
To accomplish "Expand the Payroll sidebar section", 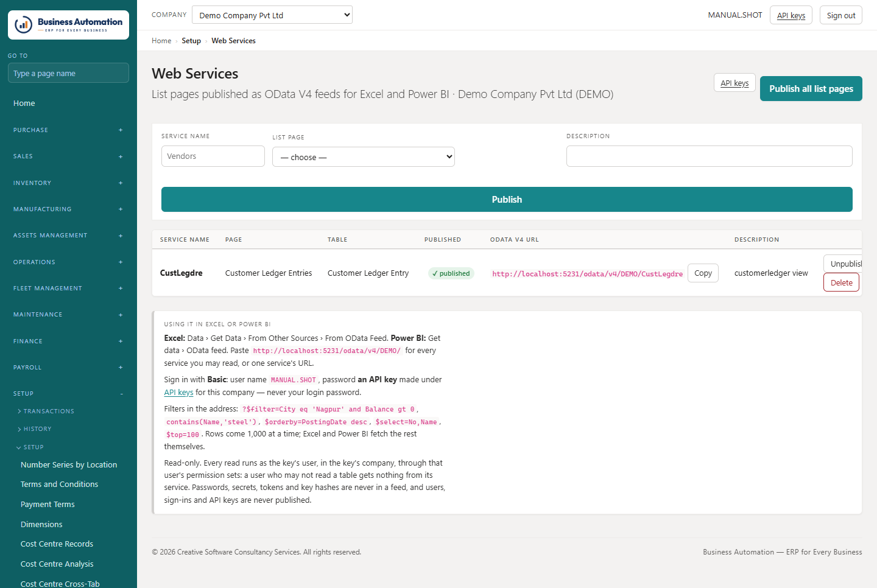I will (68, 368).
